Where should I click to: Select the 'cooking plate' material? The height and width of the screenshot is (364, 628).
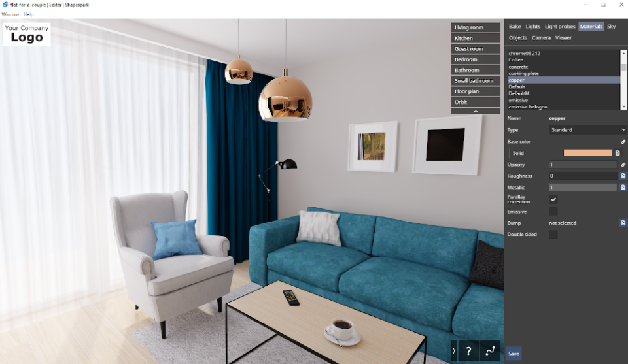point(563,73)
